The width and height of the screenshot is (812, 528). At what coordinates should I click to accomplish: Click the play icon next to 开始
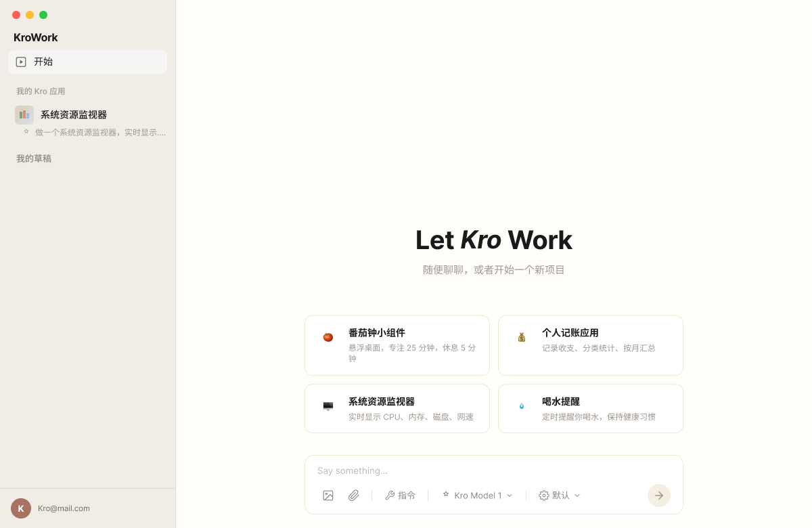21,62
